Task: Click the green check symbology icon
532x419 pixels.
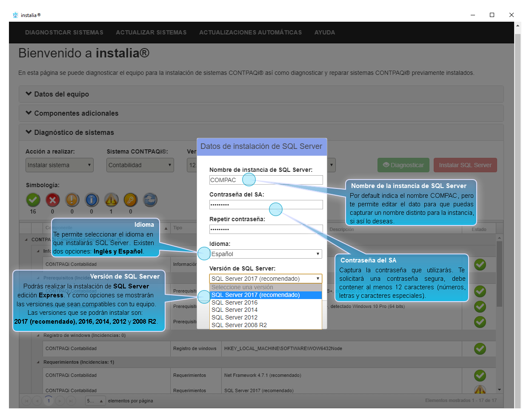Action: point(33,200)
